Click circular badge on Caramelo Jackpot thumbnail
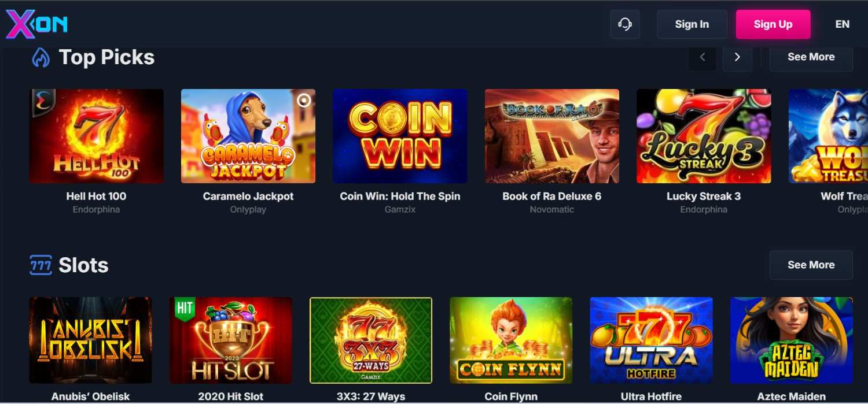This screenshot has width=868, height=404. click(x=304, y=101)
